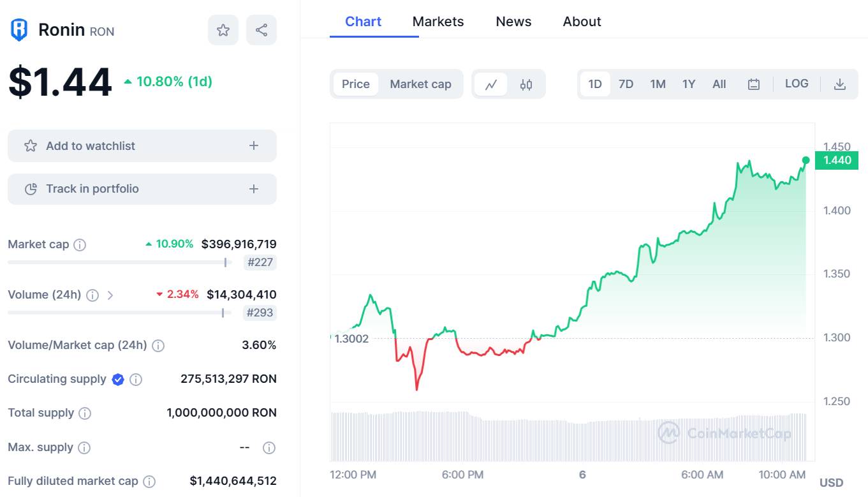
Task: Star Ronin as a favorite
Action: (x=223, y=30)
